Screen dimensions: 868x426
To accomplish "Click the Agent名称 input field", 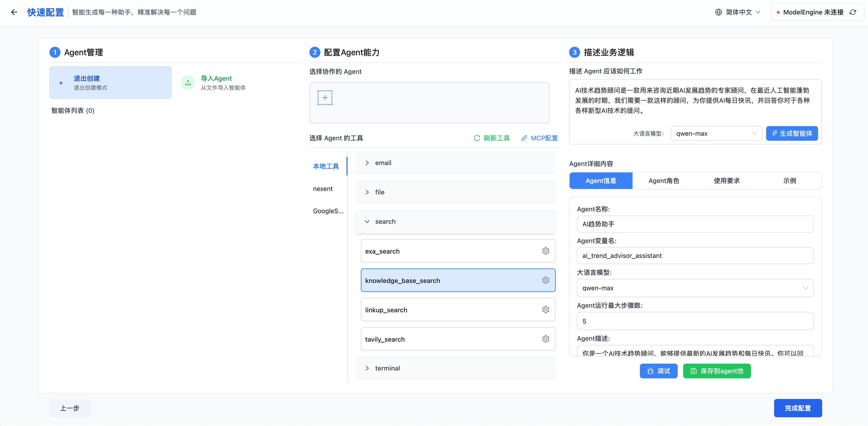I will click(695, 224).
